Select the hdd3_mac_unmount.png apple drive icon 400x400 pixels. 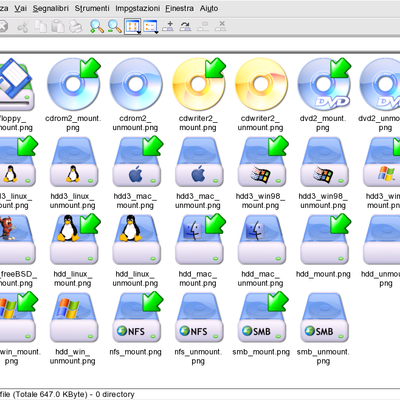[x=199, y=162]
